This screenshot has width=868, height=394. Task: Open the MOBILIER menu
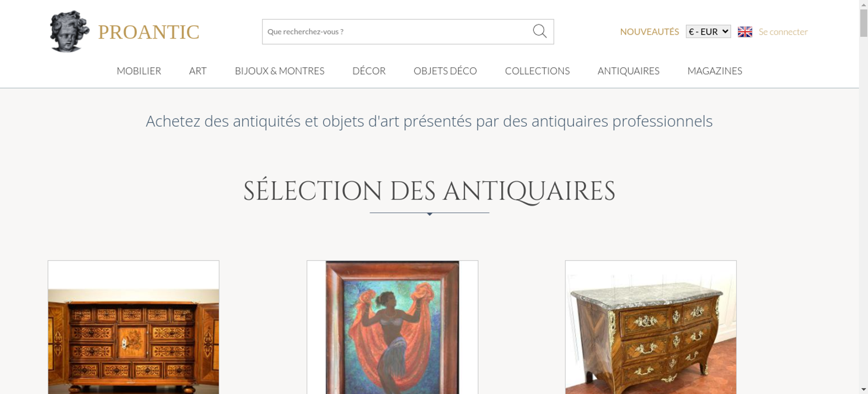pos(139,71)
